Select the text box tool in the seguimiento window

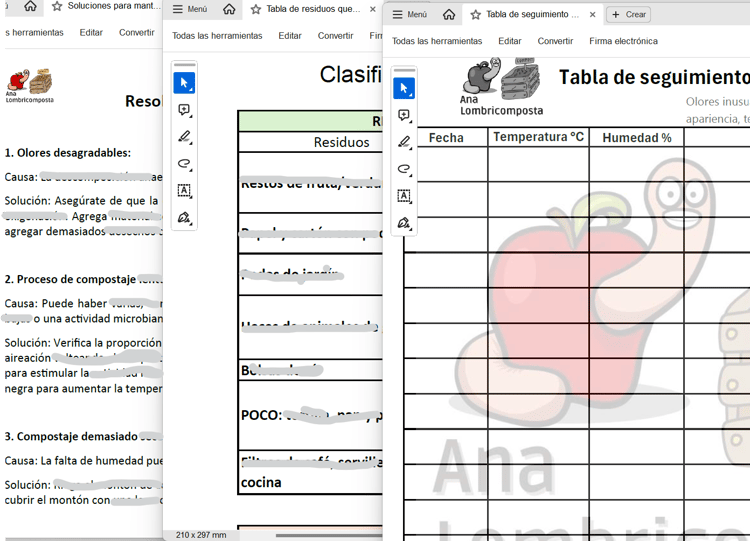tap(404, 196)
